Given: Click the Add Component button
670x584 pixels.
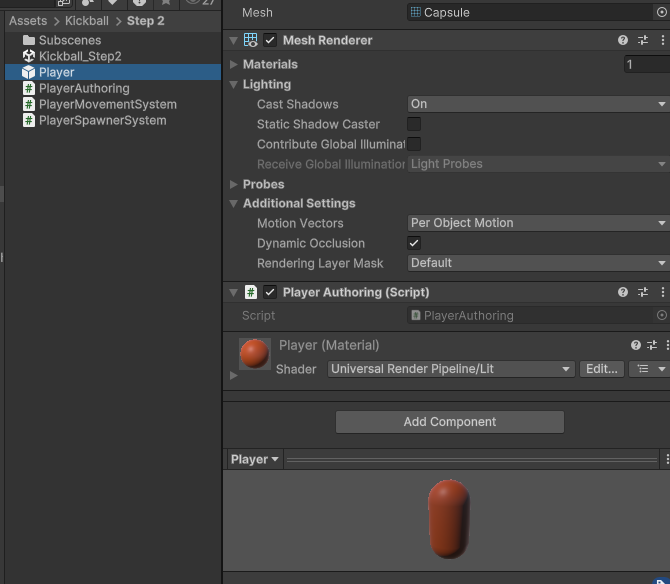Looking at the screenshot, I should 450,422.
